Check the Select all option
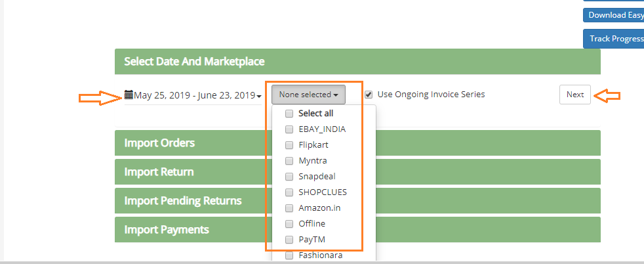This screenshot has height=264, width=644. pos(289,114)
